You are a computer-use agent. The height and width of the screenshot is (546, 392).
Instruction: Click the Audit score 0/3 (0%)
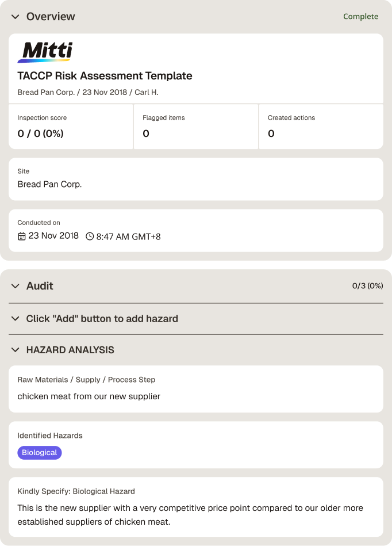coord(367,286)
